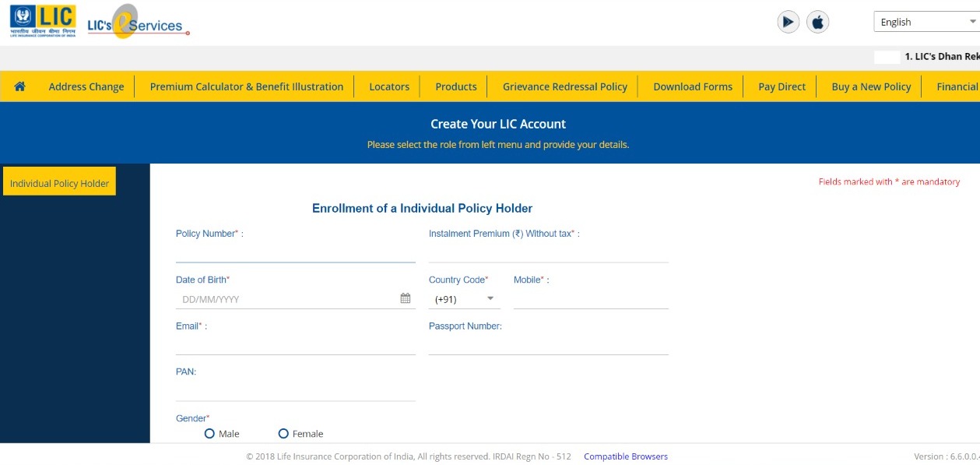Click the 'Version : 6.6.0.0' footer text
This screenshot has width=980, height=465.
947,456
